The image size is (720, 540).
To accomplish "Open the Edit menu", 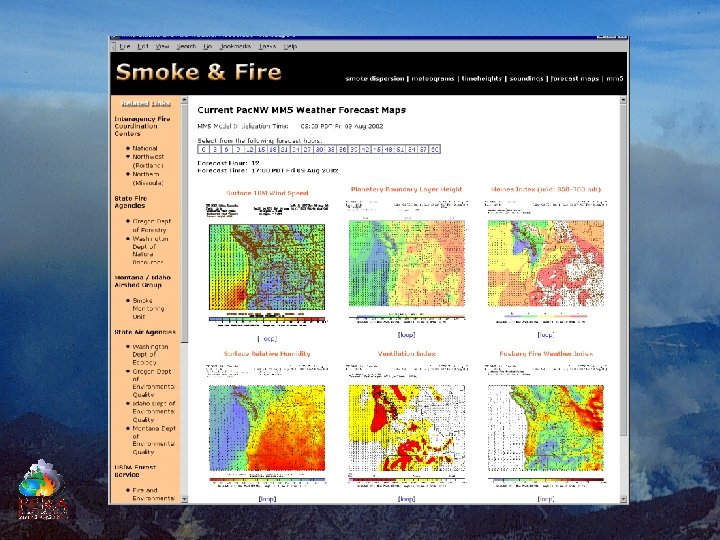I will (143, 46).
